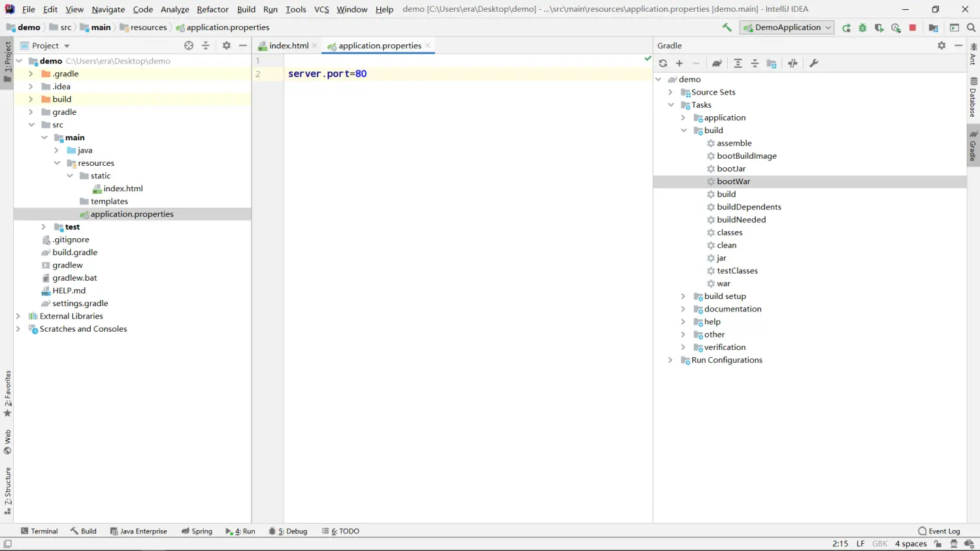Select build.gradle in the project tree
The height and width of the screenshot is (551, 980).
[x=74, y=253]
